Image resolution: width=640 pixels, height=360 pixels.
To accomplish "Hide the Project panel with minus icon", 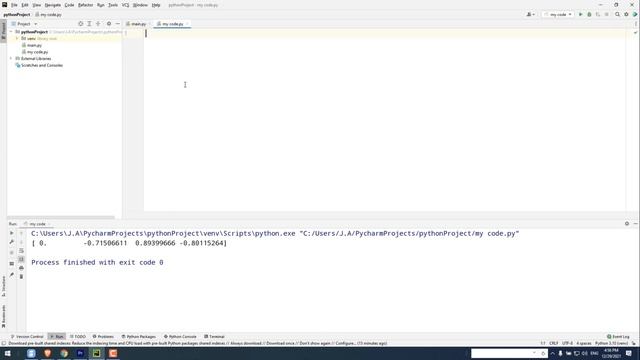I will [x=118, y=24].
